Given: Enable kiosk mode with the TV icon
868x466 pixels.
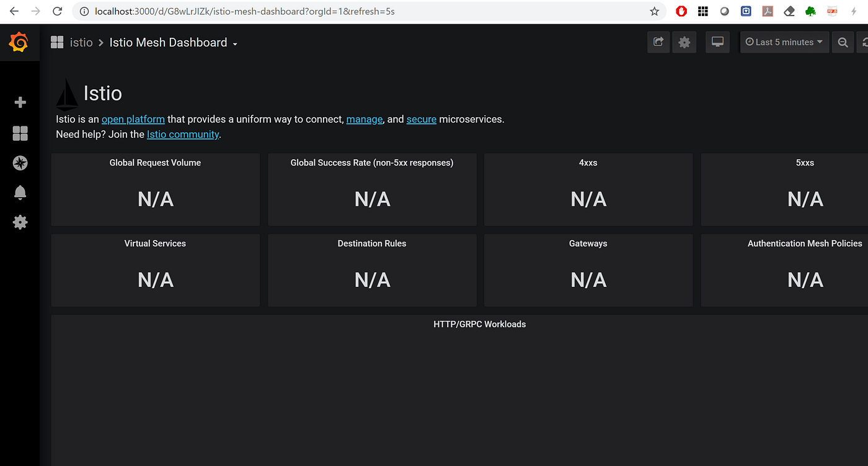Looking at the screenshot, I should tap(717, 42).
